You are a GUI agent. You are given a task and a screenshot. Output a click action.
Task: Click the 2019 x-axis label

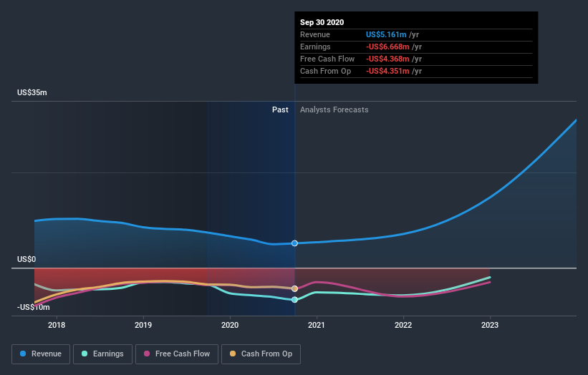pos(143,325)
